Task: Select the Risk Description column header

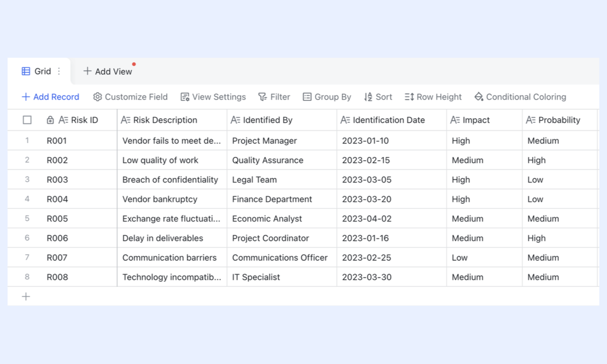Action: 172,120
